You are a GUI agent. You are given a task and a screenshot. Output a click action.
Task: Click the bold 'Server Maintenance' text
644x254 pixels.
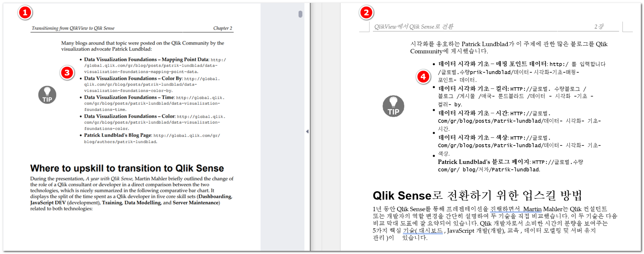pyautogui.click(x=196, y=203)
